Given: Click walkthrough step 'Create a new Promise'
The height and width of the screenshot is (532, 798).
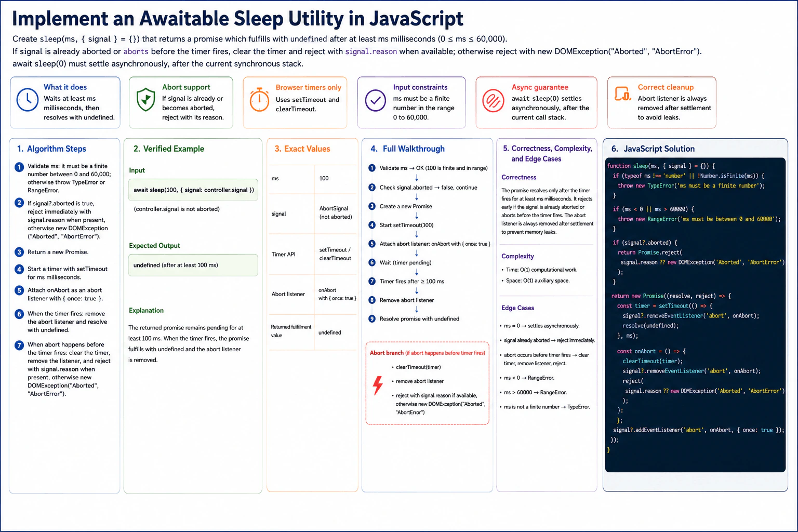Looking at the screenshot, I should [x=406, y=206].
